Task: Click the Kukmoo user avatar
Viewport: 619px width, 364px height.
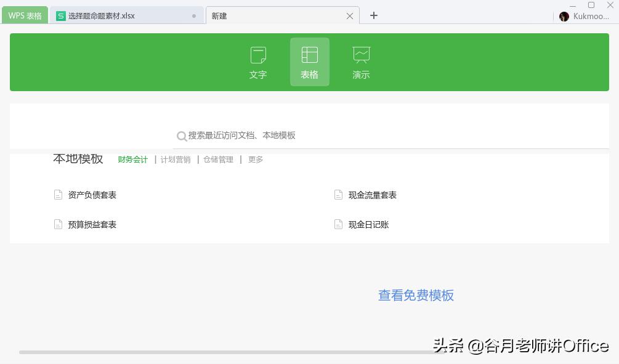Action: click(x=564, y=16)
